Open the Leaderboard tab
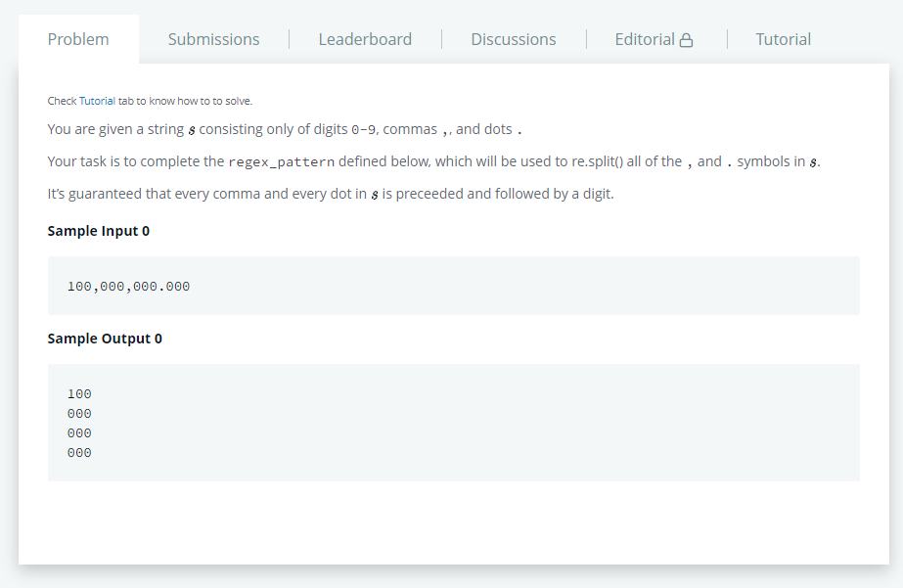The image size is (903, 588). (365, 39)
